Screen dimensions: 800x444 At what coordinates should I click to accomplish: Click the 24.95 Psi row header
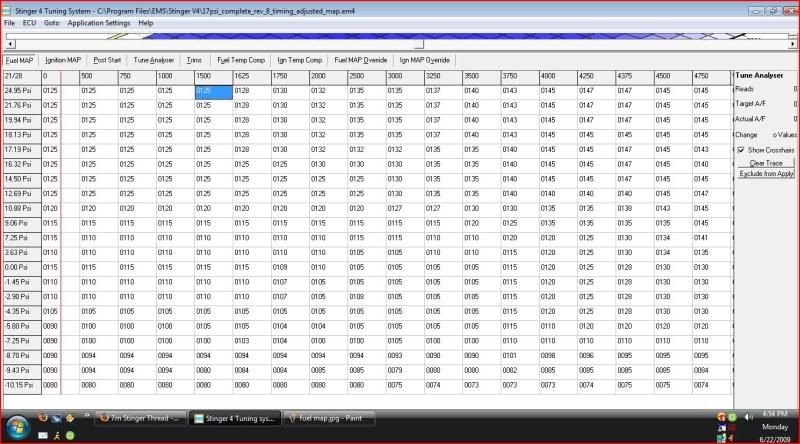point(22,91)
